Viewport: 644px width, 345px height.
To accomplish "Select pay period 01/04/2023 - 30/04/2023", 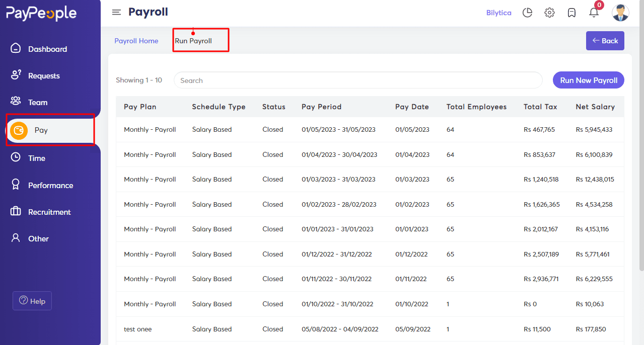I will pyautogui.click(x=338, y=155).
